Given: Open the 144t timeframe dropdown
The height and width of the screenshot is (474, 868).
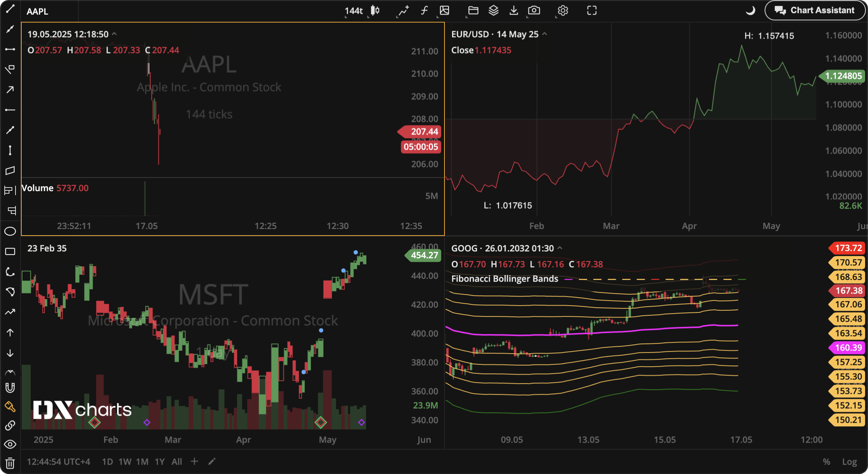Looking at the screenshot, I should point(353,10).
